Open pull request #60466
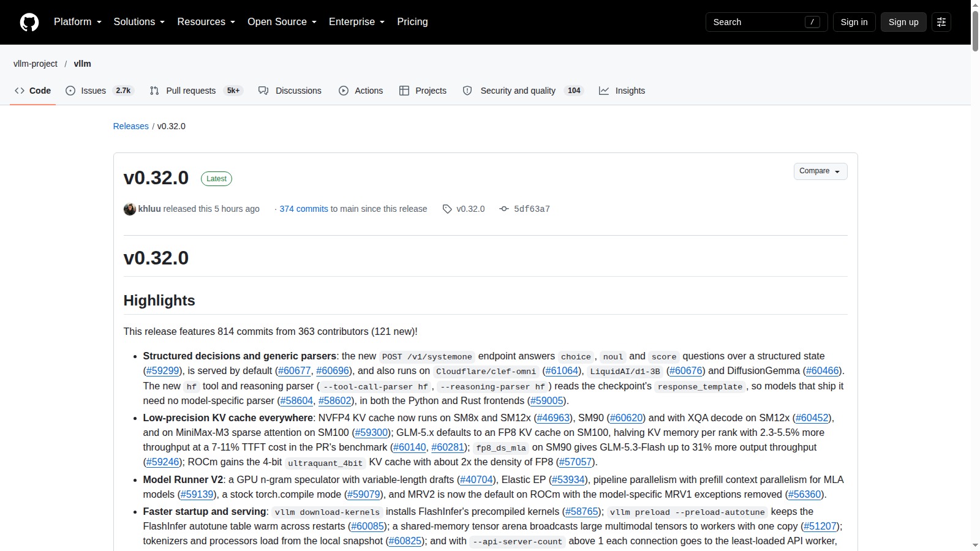Screen dimensions: 980x551 point(823,371)
